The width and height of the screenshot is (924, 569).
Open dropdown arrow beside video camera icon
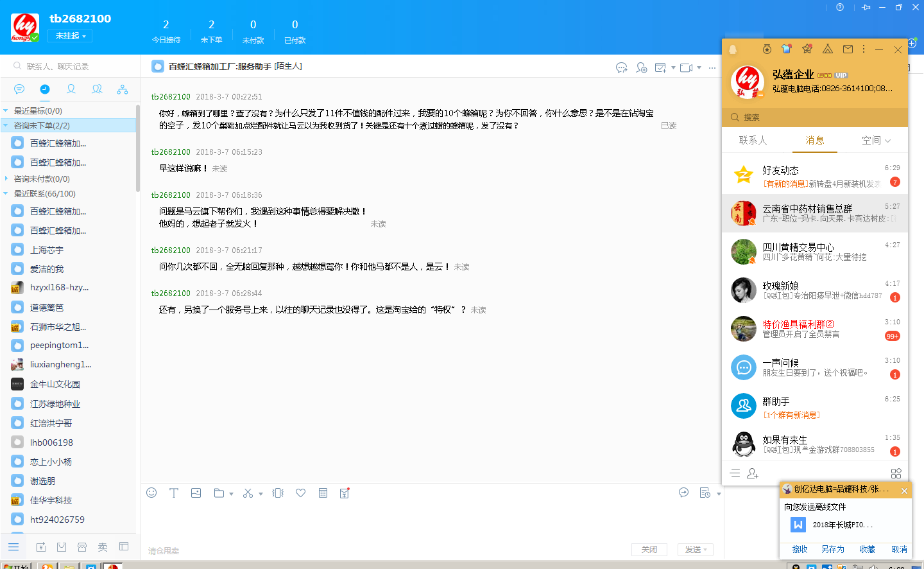click(x=699, y=67)
